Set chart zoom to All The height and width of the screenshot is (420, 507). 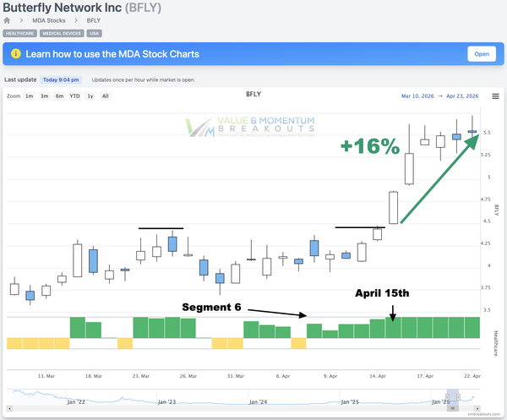pos(106,96)
